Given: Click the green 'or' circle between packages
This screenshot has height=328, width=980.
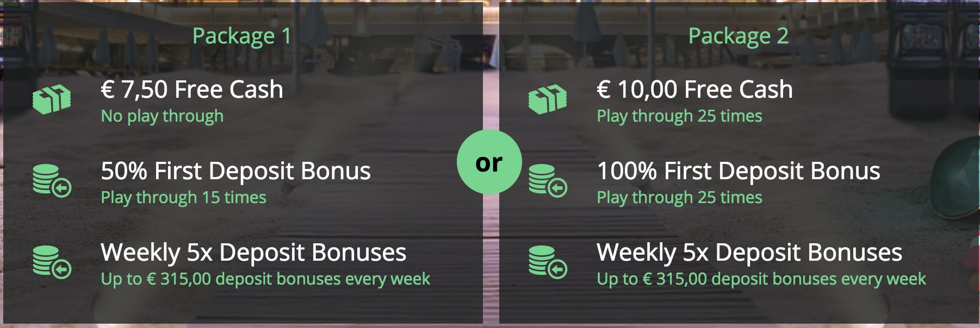Looking at the screenshot, I should [x=489, y=162].
